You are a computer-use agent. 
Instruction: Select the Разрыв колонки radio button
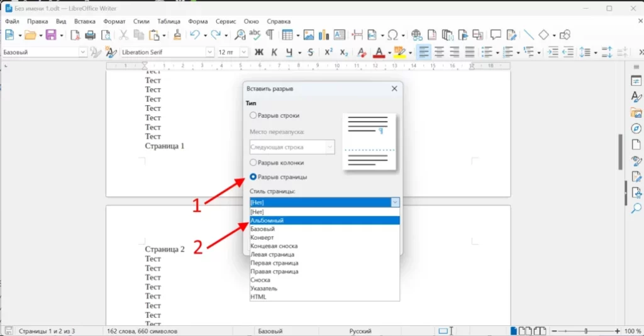click(x=253, y=163)
